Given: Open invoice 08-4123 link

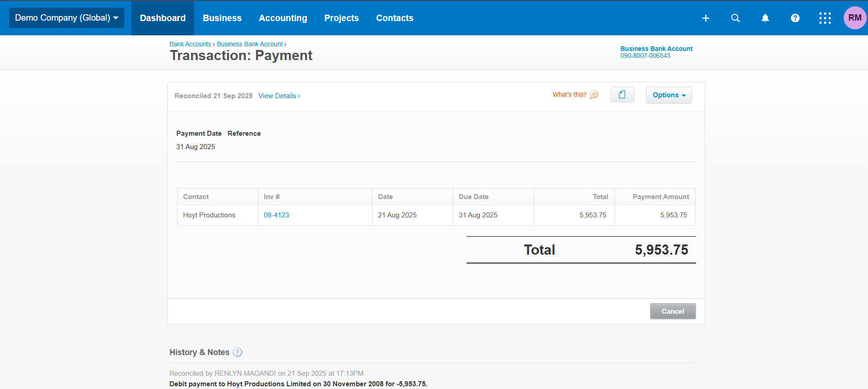Looking at the screenshot, I should click(276, 215).
